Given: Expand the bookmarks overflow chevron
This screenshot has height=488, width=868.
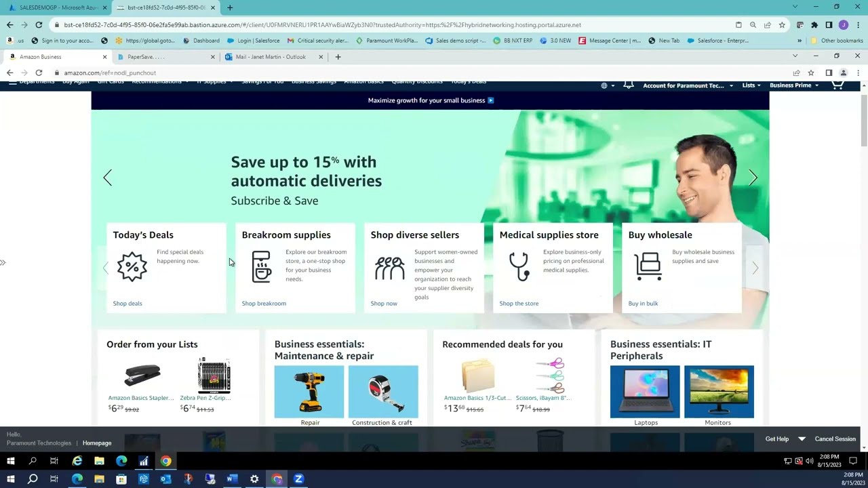Looking at the screenshot, I should (x=800, y=41).
